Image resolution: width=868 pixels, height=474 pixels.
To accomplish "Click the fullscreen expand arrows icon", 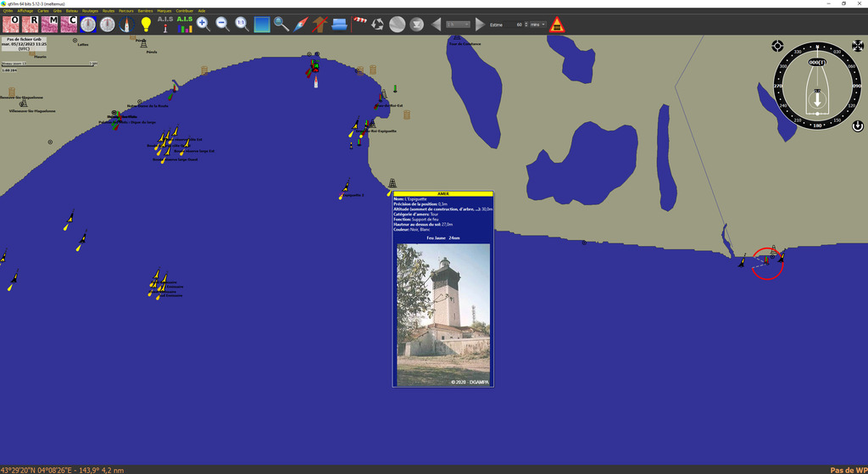I will (x=858, y=46).
